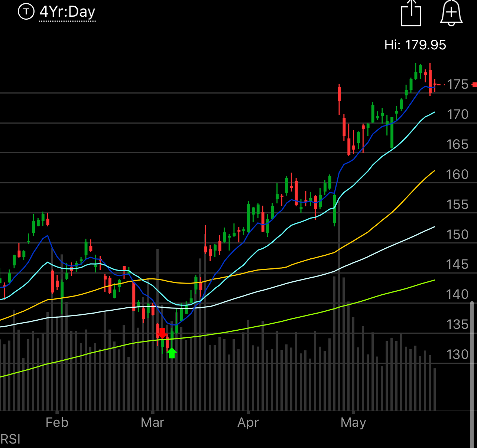
Task: Select the 130 price axis label
Action: (x=458, y=354)
